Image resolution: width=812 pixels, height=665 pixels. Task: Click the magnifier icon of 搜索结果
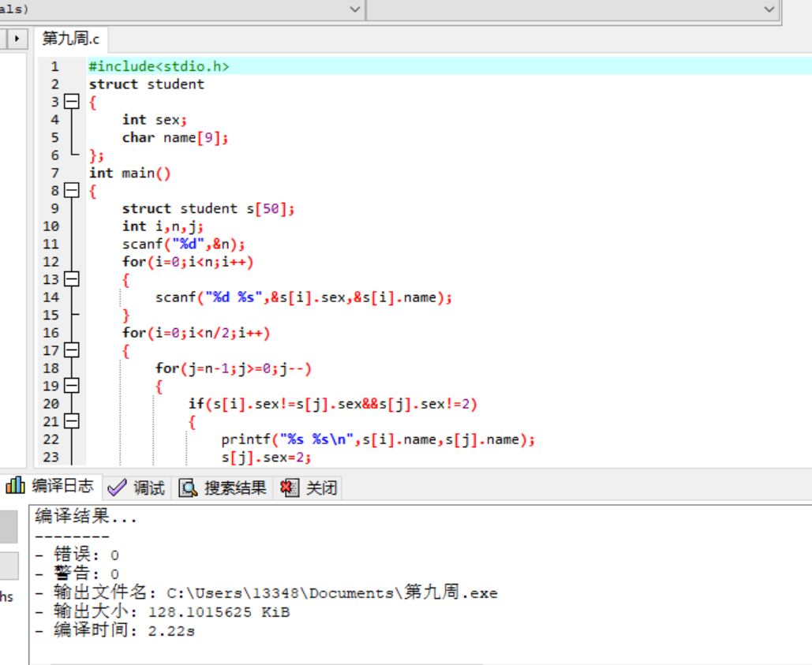click(188, 488)
